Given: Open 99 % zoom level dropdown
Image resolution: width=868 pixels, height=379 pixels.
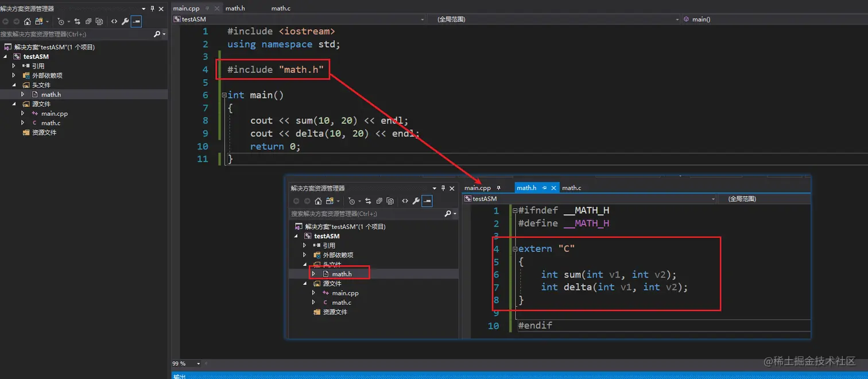Looking at the screenshot, I should [x=199, y=363].
